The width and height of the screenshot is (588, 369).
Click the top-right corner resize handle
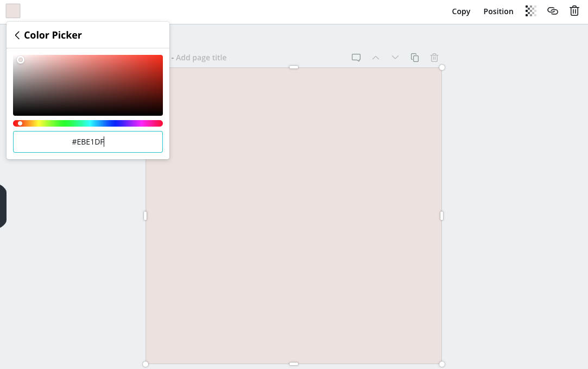pos(442,67)
